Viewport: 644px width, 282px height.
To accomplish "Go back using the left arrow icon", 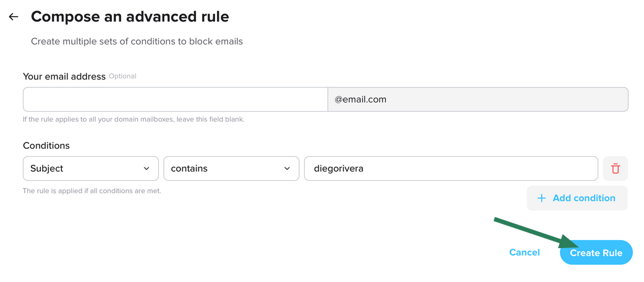I will point(14,17).
